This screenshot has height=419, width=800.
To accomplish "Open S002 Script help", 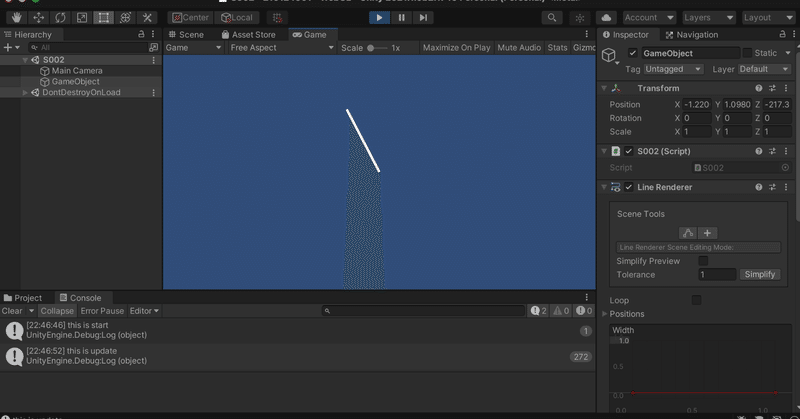I will click(759, 151).
